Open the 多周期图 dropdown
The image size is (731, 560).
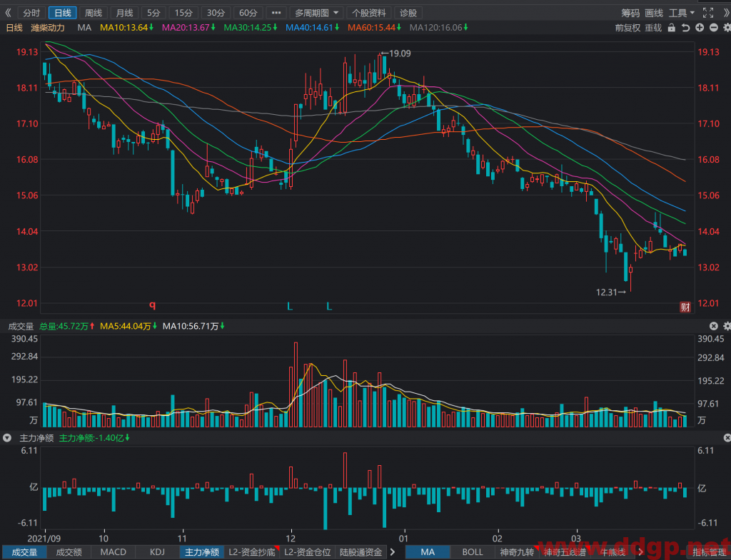[316, 13]
